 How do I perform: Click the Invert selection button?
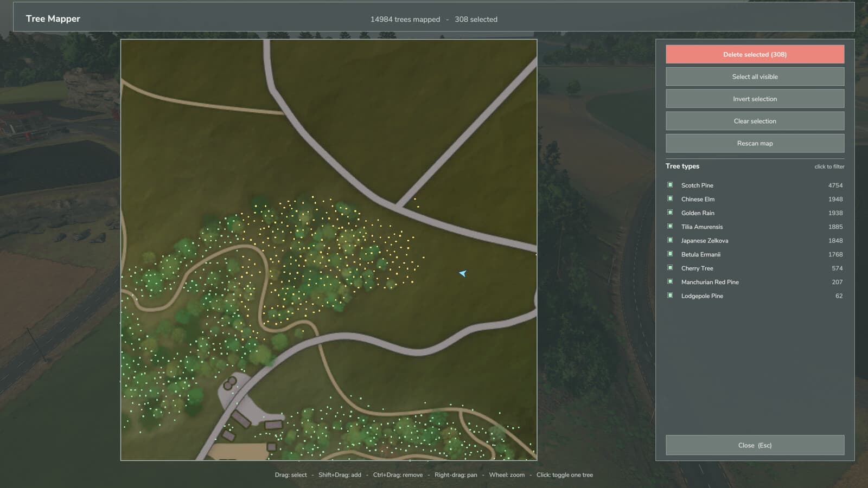pos(755,99)
